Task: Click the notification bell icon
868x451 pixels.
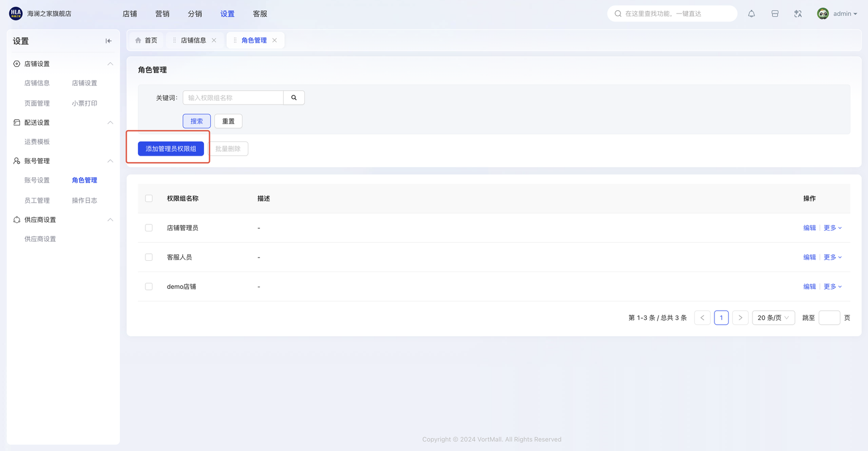Action: (751, 14)
